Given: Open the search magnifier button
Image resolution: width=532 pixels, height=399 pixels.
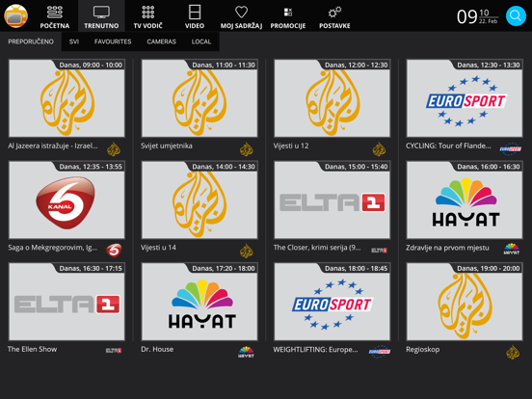Looking at the screenshot, I should click(516, 15).
